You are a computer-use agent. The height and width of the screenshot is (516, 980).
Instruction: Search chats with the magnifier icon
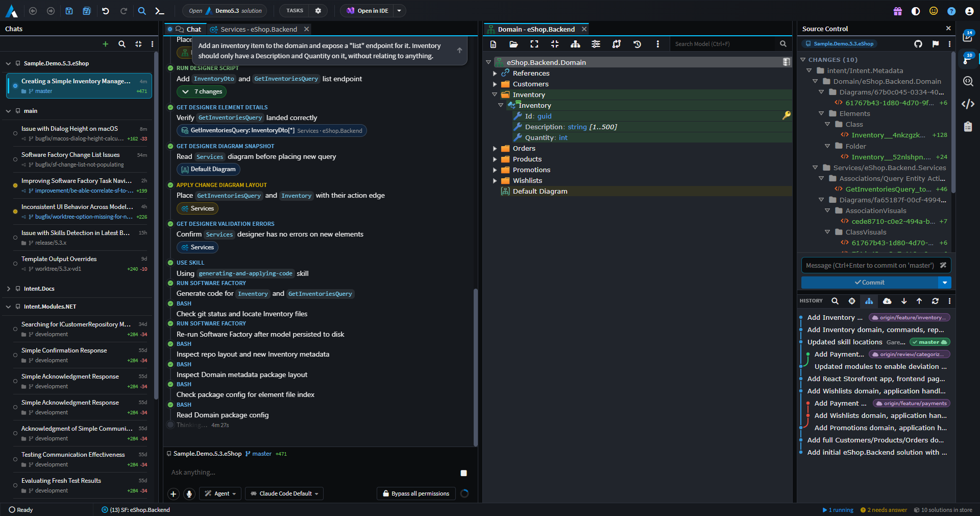[x=122, y=44]
